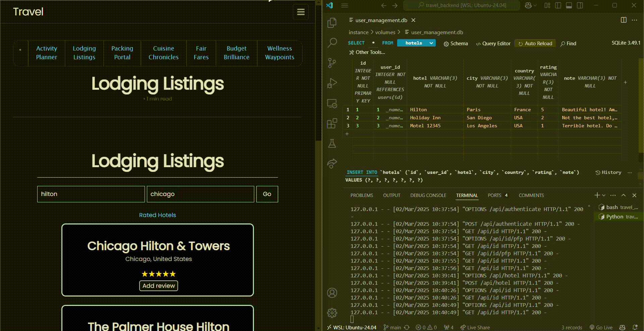This screenshot has width=644, height=331.
Task: Open the Rated Hotels link
Action: [x=157, y=215]
